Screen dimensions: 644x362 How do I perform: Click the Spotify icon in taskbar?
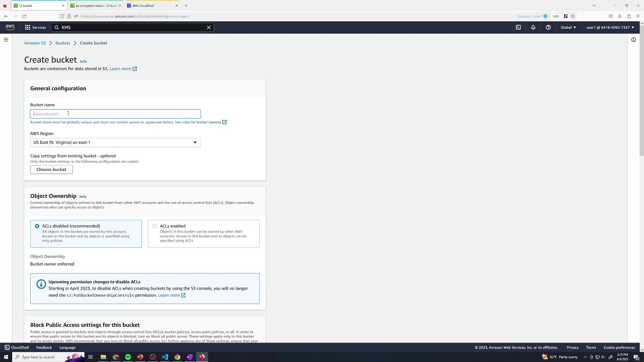(128, 357)
